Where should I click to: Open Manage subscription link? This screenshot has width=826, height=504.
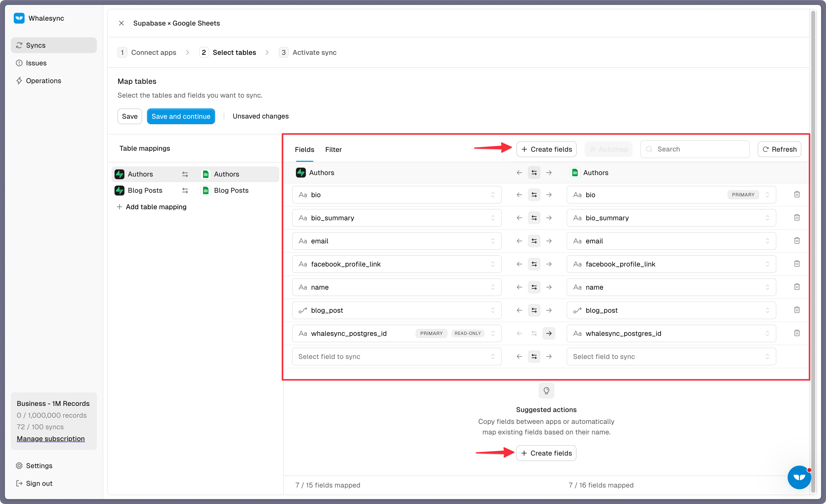51,439
